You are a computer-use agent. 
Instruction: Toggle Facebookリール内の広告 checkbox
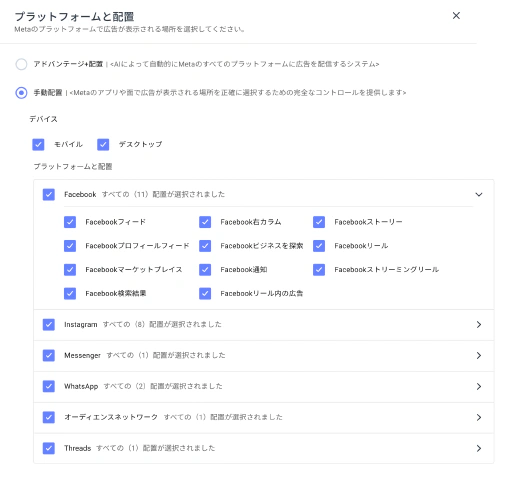click(205, 294)
